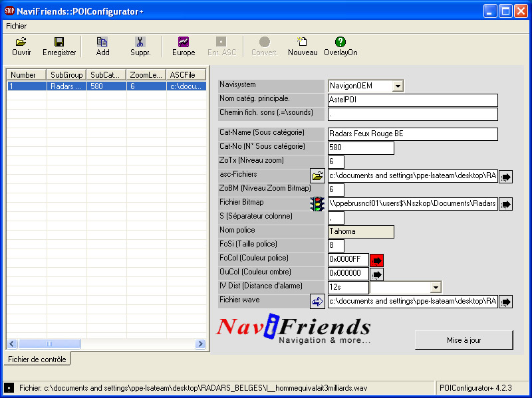Click the OuCol shadow color arrow button

(377, 274)
